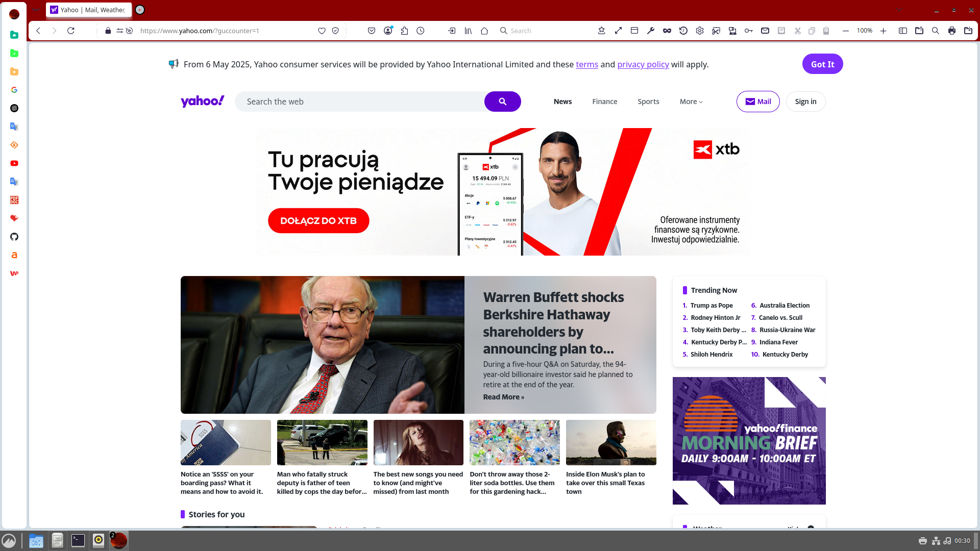Image resolution: width=980 pixels, height=551 pixels.
Task: Open YouTube sidebar shortcut
Action: 14,163
